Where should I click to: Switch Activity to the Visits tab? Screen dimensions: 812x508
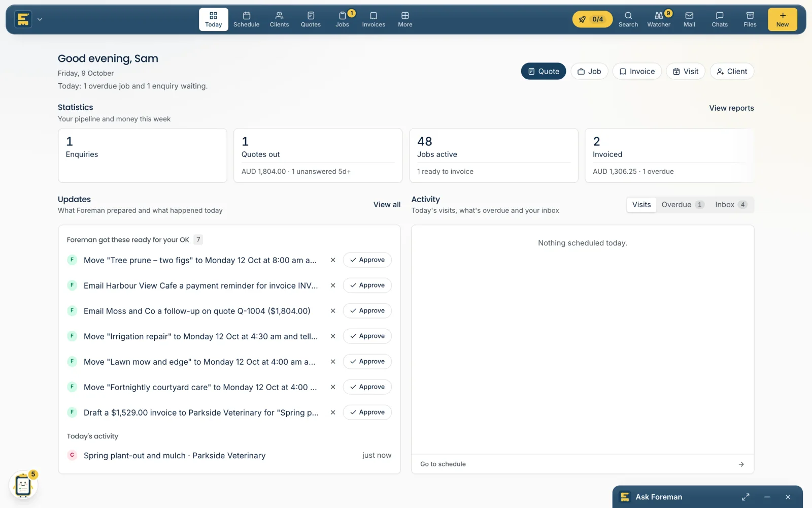pos(641,205)
